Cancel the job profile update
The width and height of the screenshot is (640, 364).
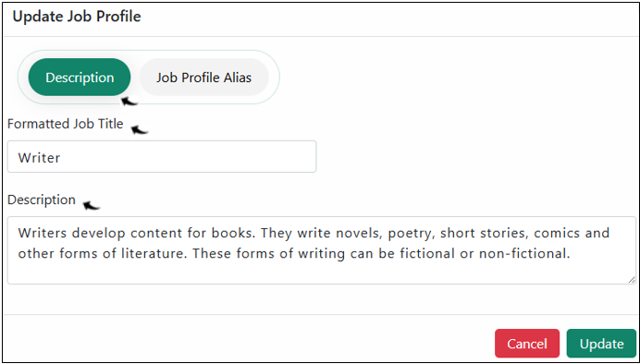tap(527, 343)
